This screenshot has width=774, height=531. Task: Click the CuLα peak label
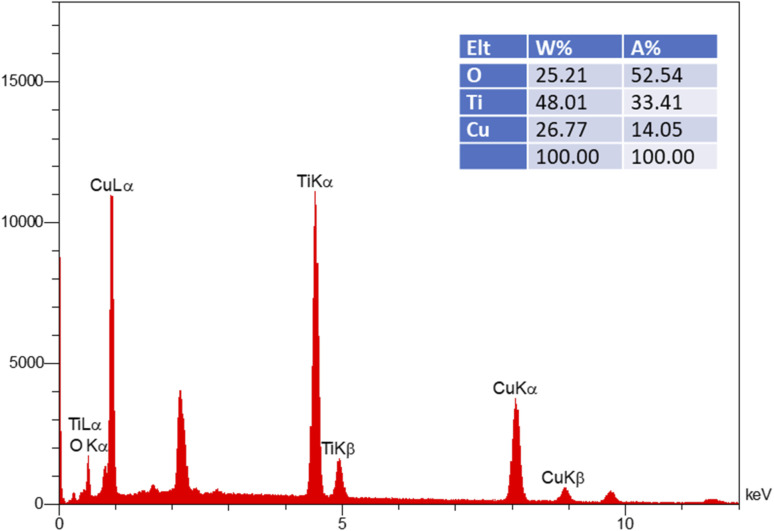pyautogui.click(x=112, y=186)
